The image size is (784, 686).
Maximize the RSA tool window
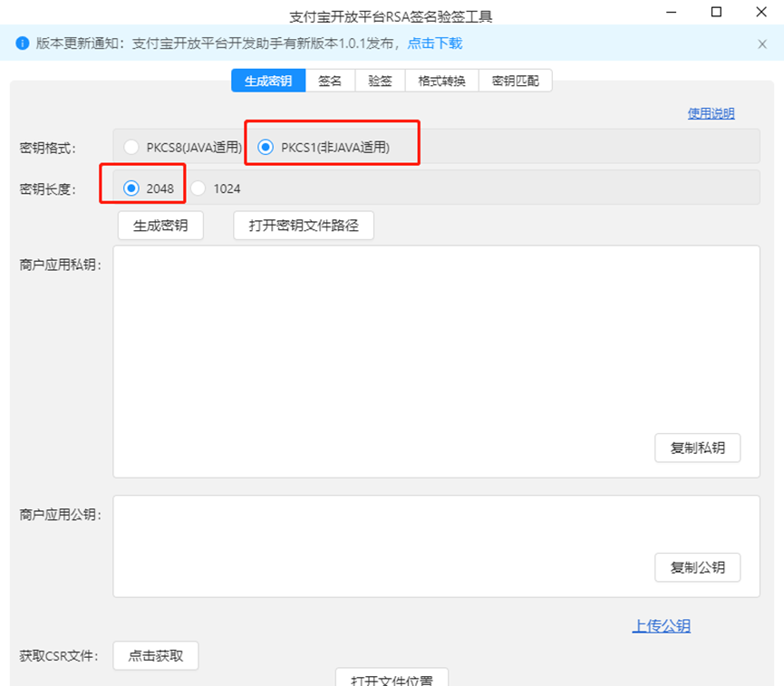coord(716,12)
